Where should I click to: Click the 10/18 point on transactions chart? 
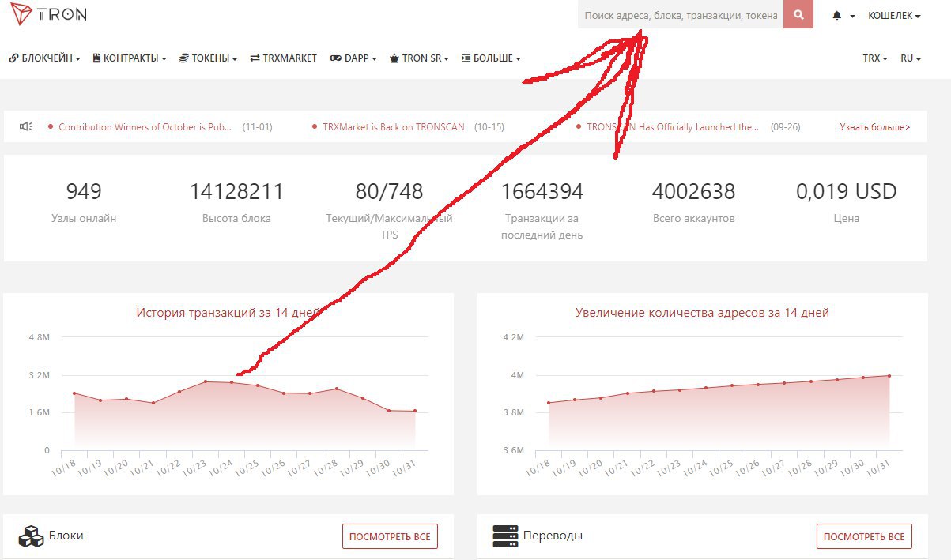point(74,393)
